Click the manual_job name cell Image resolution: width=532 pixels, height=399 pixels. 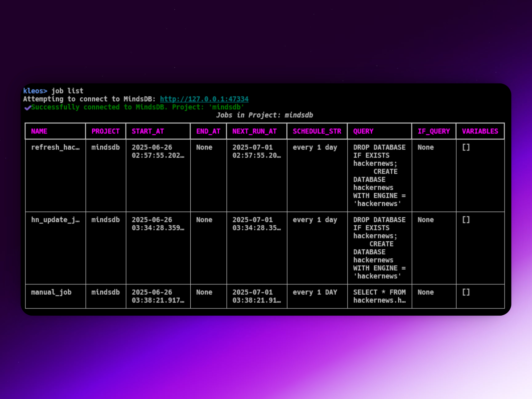click(x=51, y=292)
